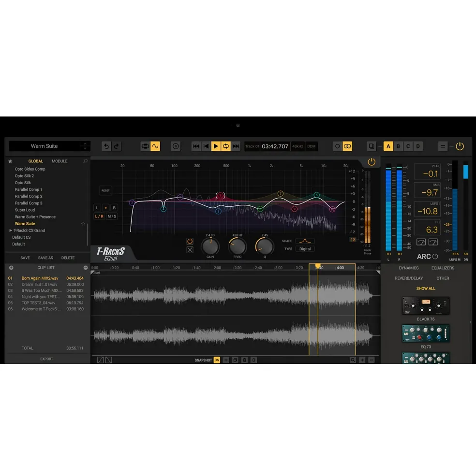Toggle the selected EQ band power
476x476 pixels.
(190, 241)
